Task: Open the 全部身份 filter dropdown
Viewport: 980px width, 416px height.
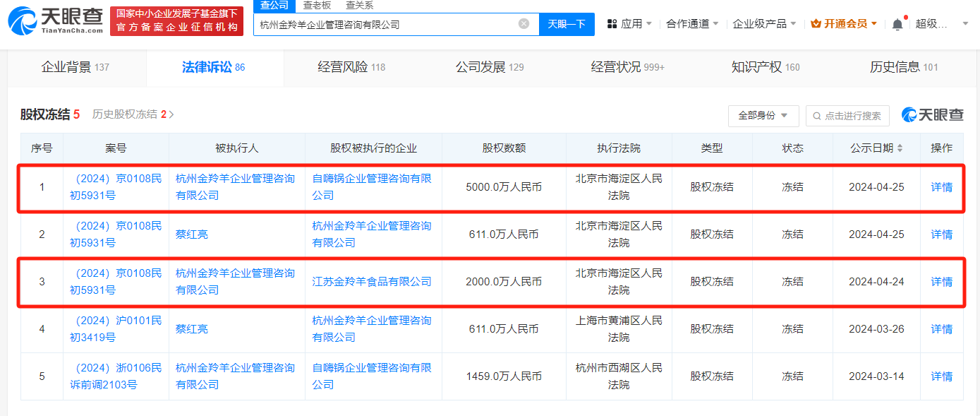Action: [763, 116]
